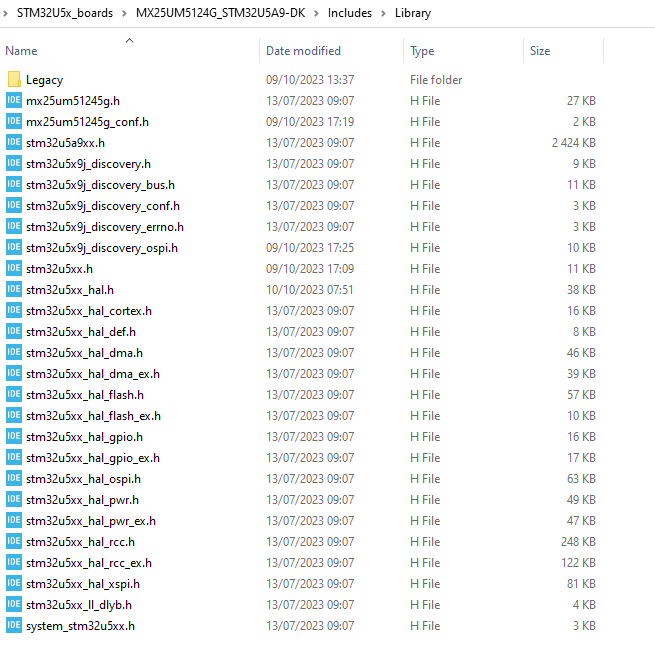Click the Library breadcrumb segment
This screenshot has width=655, height=648.
[413, 13]
